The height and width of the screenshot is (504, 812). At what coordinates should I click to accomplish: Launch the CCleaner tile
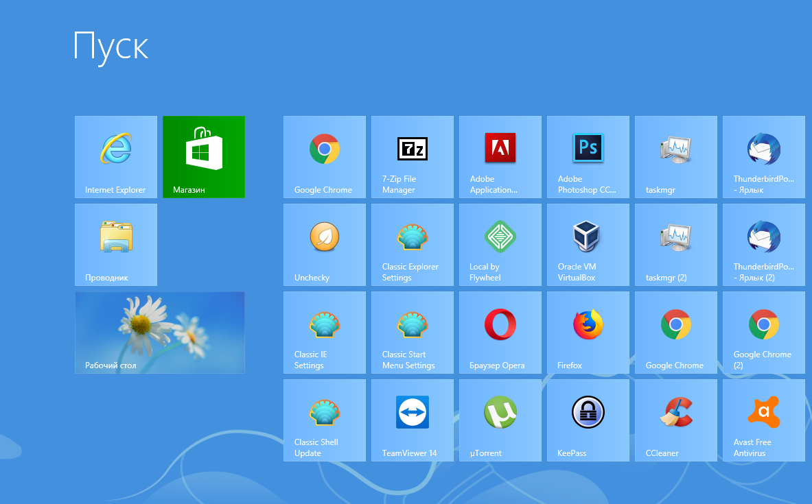(676, 420)
